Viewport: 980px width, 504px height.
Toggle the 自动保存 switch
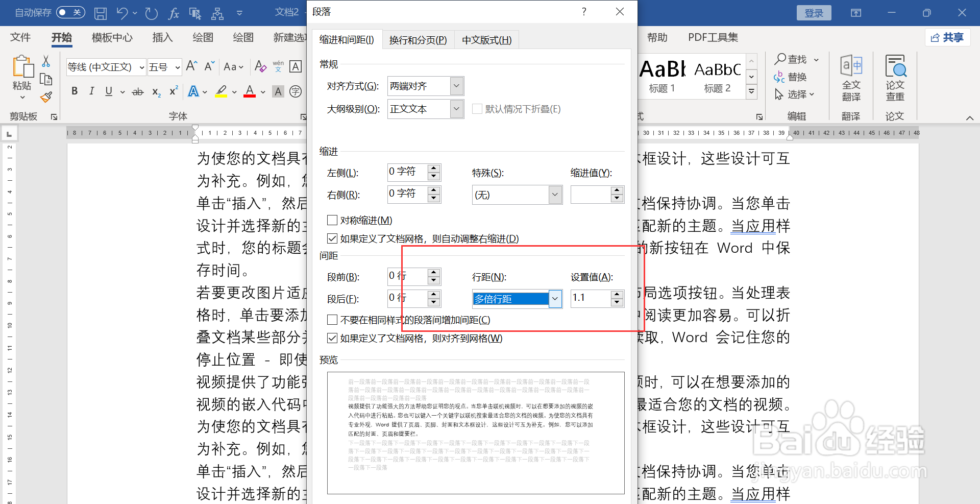(x=70, y=12)
